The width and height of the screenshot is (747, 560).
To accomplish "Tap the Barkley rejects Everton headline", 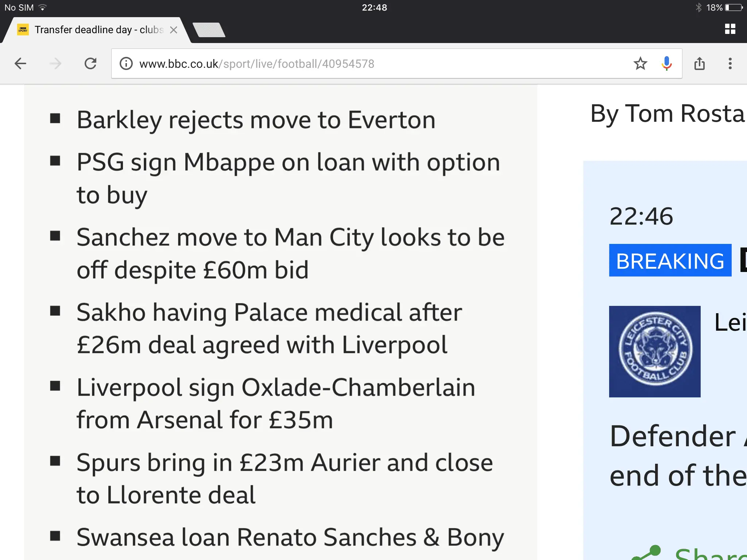I will pyautogui.click(x=256, y=120).
